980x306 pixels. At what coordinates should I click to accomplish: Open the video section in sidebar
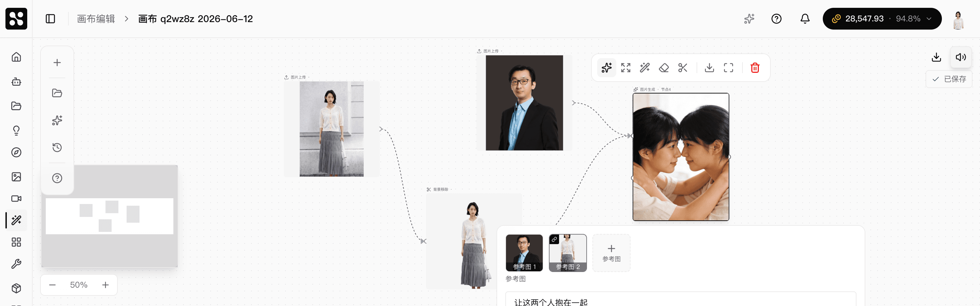pos(16,199)
